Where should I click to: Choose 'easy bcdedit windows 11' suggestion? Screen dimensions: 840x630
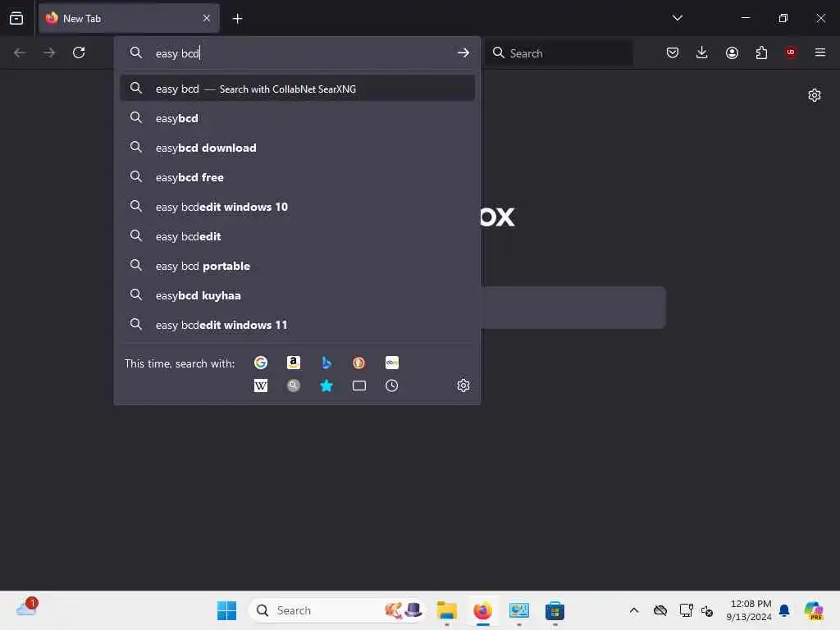coord(297,325)
